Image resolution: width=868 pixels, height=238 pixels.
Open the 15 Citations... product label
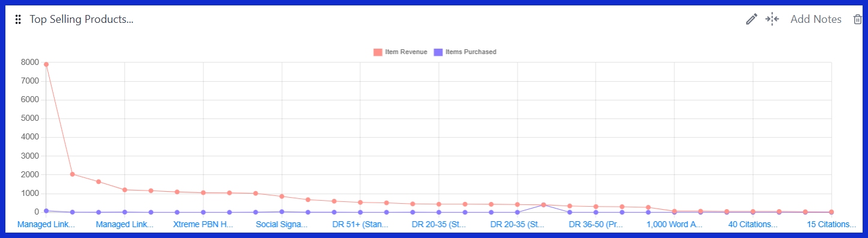click(x=831, y=224)
